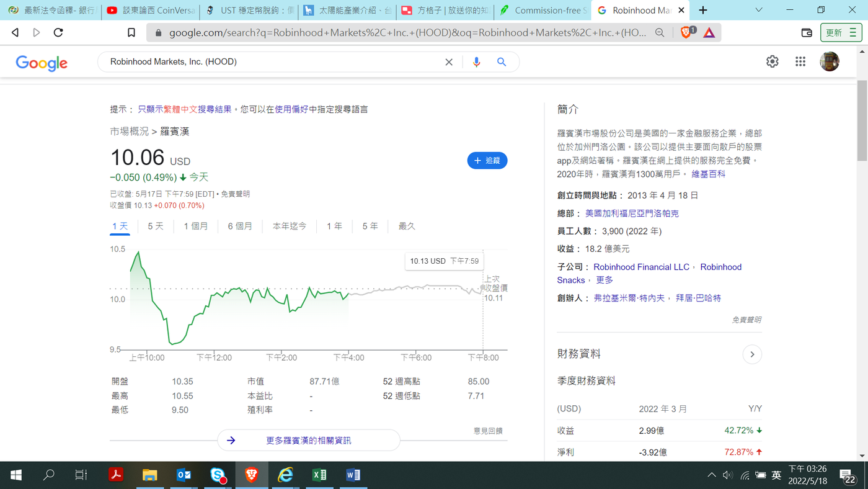Close the Robinhood Markets tab

tap(681, 11)
